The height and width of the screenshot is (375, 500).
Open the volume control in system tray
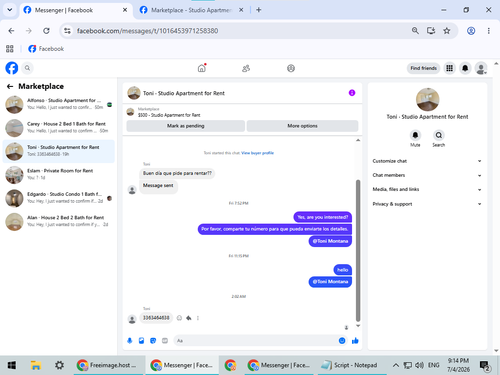419,365
